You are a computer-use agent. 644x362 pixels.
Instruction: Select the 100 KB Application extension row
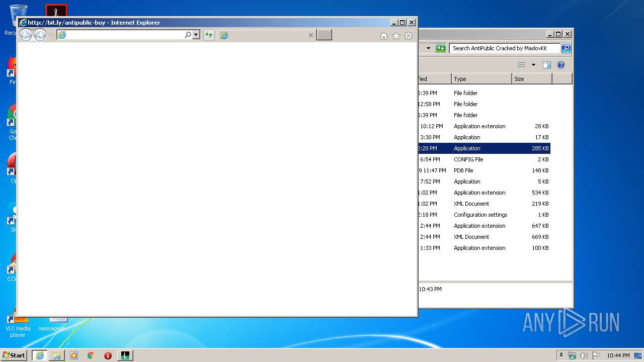click(x=484, y=248)
